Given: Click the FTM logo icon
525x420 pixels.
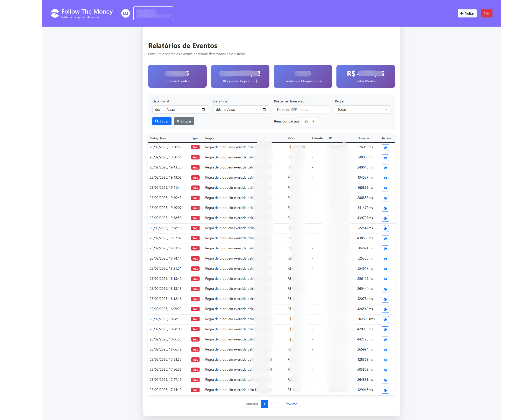Looking at the screenshot, I should 55,13.
